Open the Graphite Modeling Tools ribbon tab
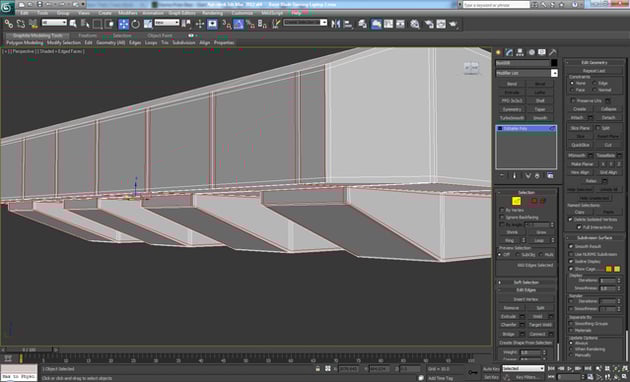This screenshot has height=382, width=630. 37,35
